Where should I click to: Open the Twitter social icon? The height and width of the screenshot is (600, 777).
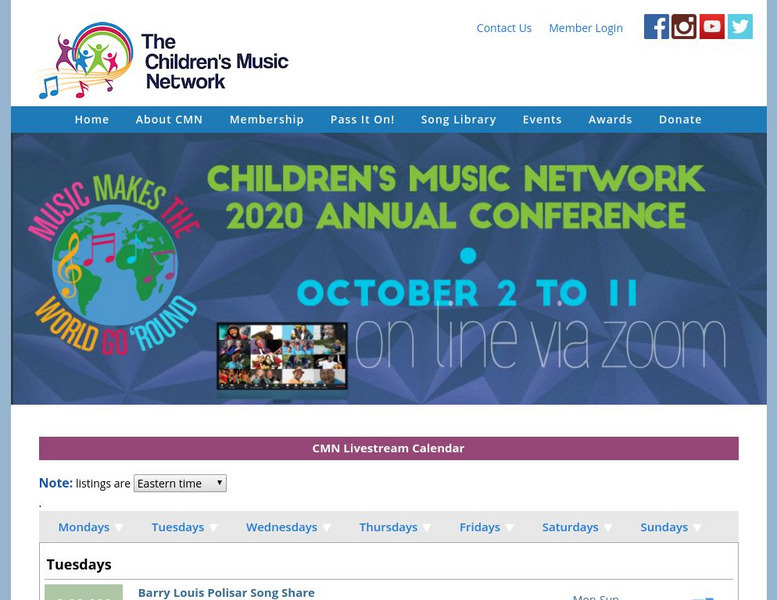tap(740, 27)
